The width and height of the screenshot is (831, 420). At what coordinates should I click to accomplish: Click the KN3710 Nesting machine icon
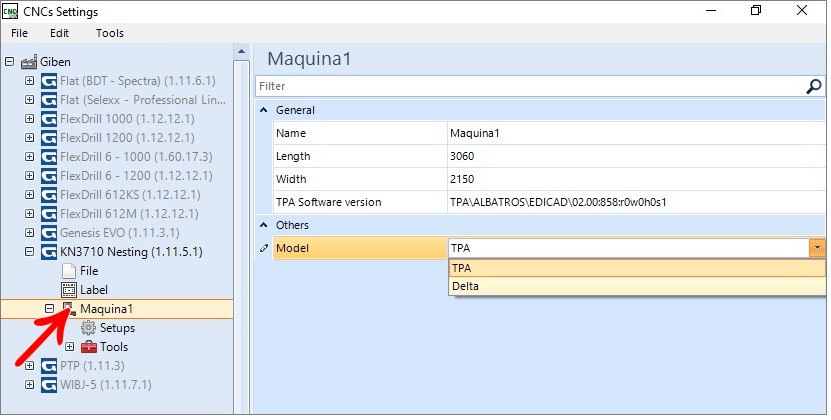point(49,252)
